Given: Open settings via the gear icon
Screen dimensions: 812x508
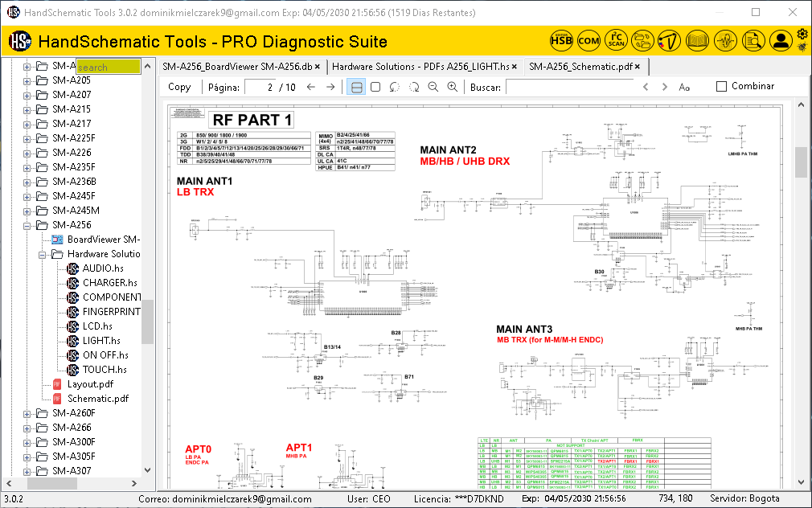Looking at the screenshot, I should [802, 35].
